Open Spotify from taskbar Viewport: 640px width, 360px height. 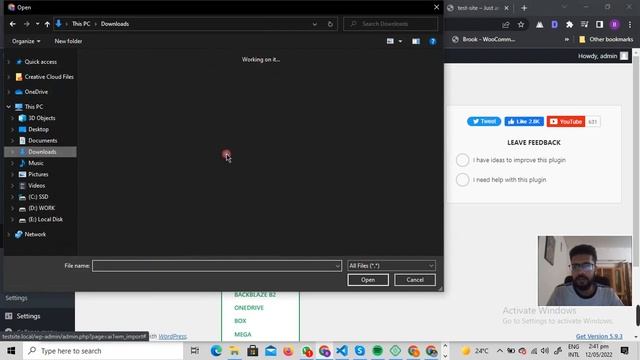pos(378,351)
